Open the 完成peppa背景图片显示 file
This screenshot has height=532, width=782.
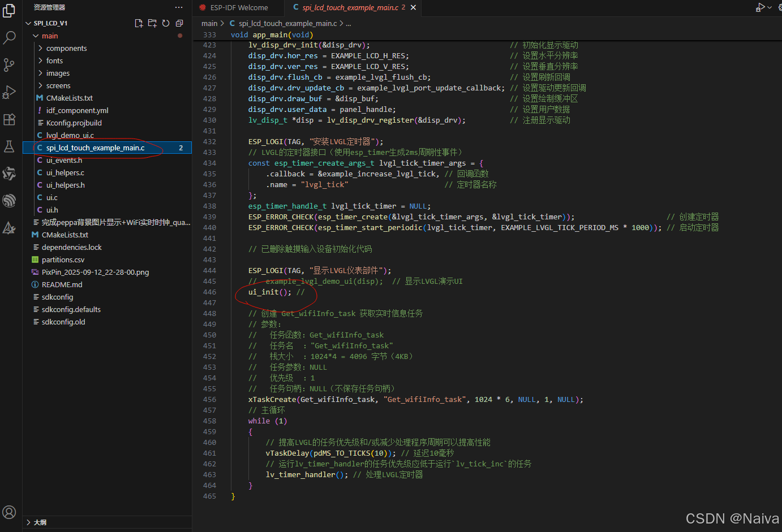pyautogui.click(x=108, y=222)
